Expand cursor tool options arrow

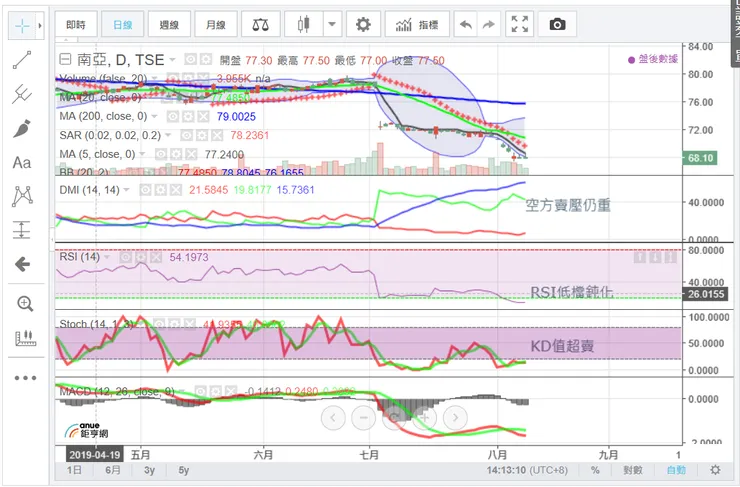pyautogui.click(x=40, y=25)
